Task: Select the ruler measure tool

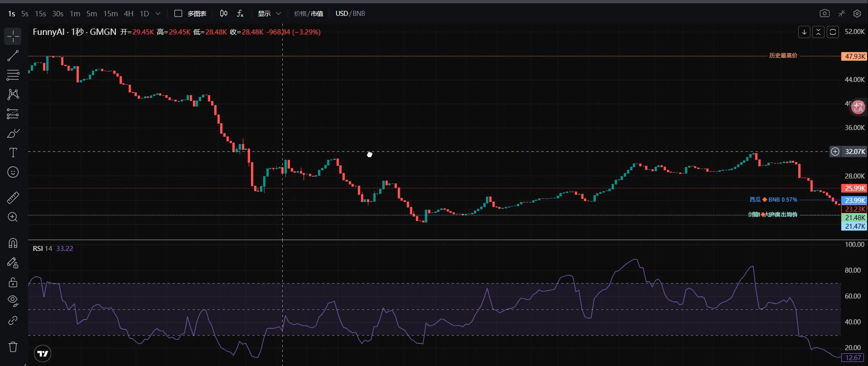Action: [x=13, y=198]
